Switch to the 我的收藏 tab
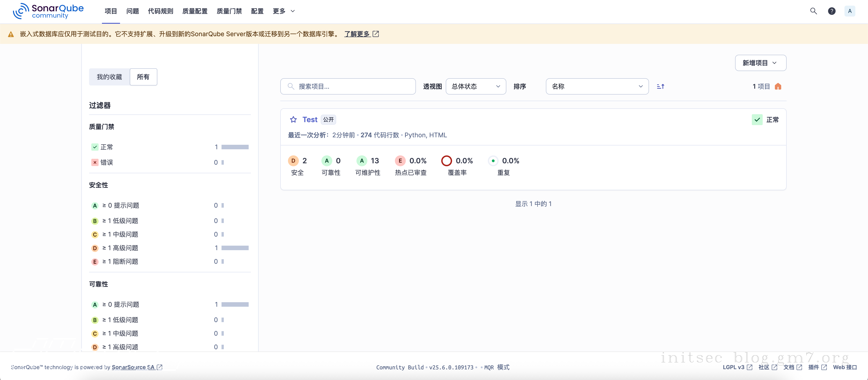This screenshot has width=868, height=380. [x=109, y=77]
